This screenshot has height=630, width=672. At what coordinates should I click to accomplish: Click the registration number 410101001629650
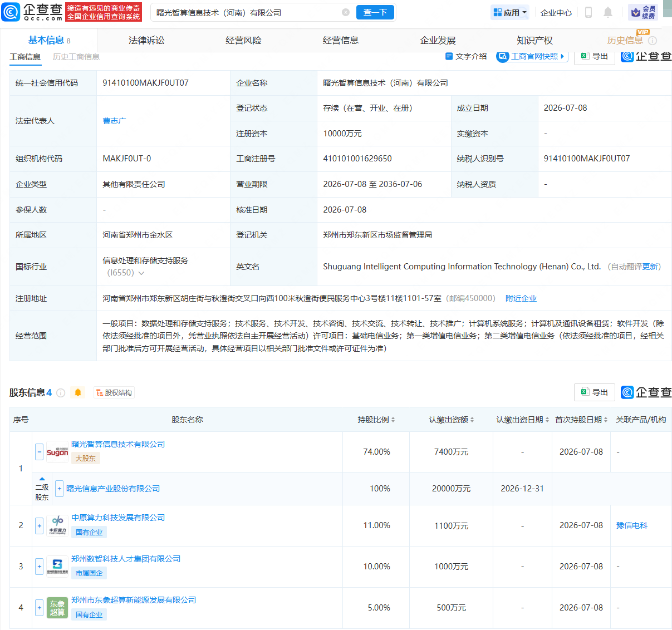click(357, 159)
